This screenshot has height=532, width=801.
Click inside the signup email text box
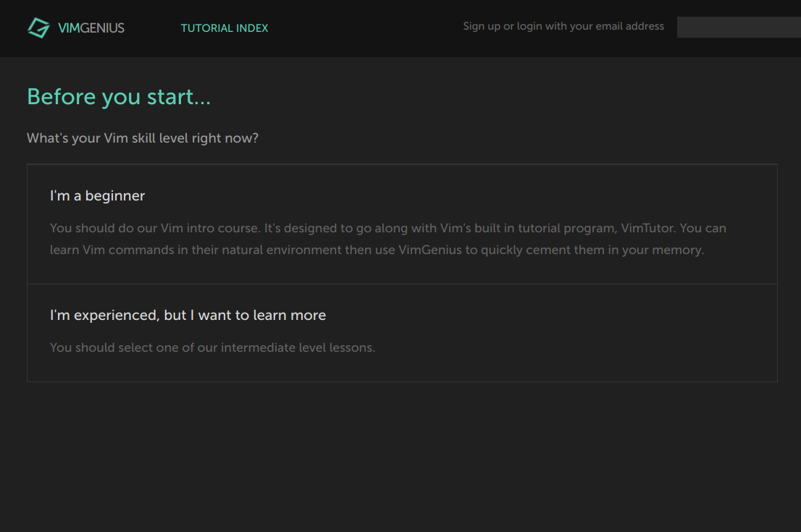(738, 27)
